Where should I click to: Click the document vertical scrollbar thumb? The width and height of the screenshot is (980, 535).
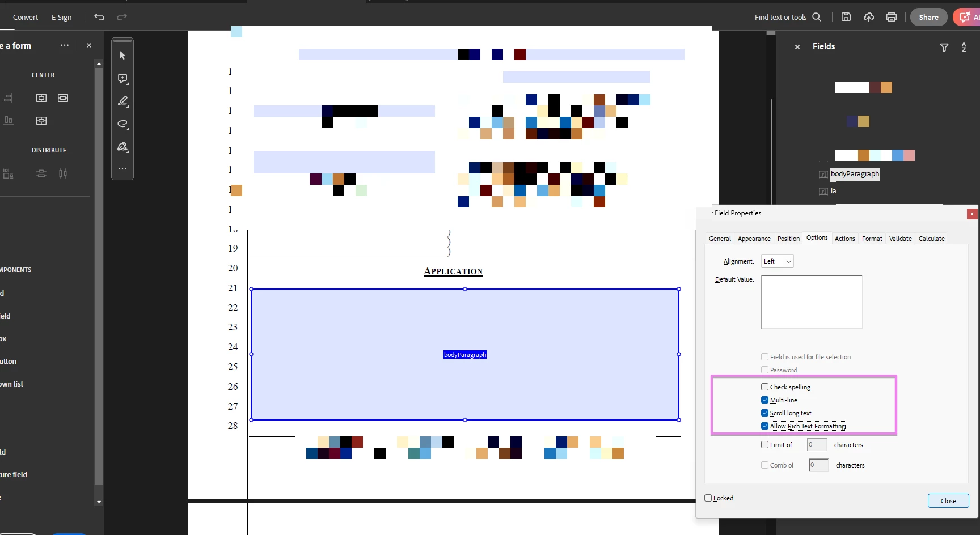[x=771, y=33]
